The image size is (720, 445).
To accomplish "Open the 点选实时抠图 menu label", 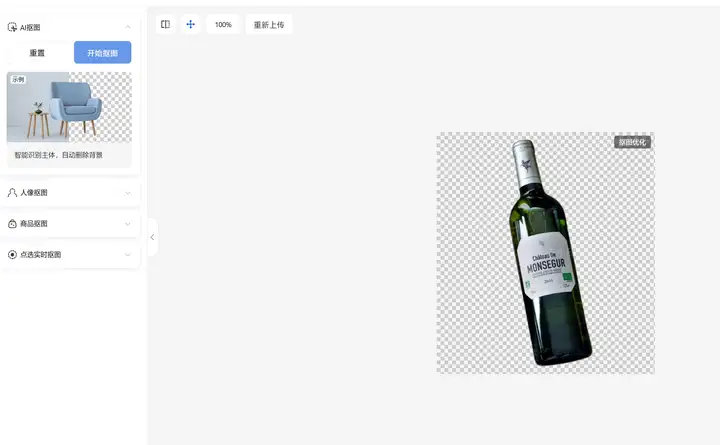I will coord(40,254).
